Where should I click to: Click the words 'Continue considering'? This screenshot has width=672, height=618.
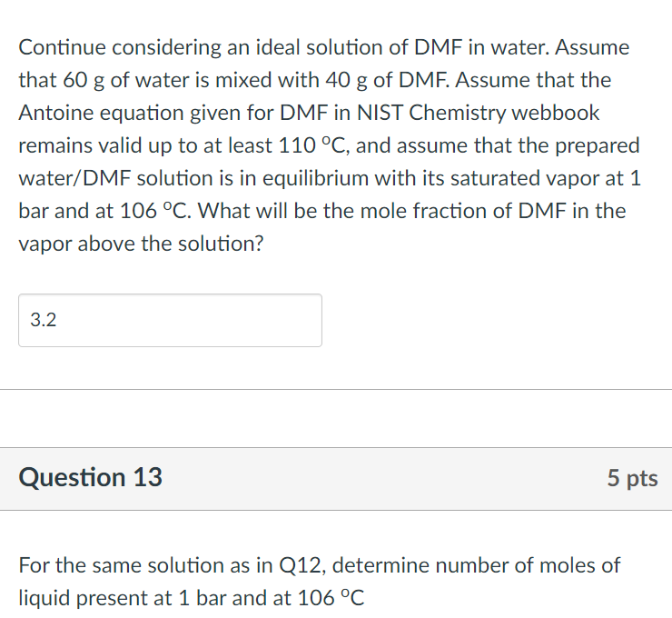point(107,47)
